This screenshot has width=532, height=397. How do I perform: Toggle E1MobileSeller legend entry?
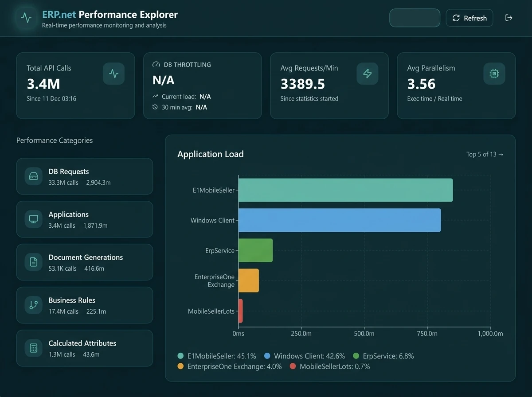pos(217,356)
